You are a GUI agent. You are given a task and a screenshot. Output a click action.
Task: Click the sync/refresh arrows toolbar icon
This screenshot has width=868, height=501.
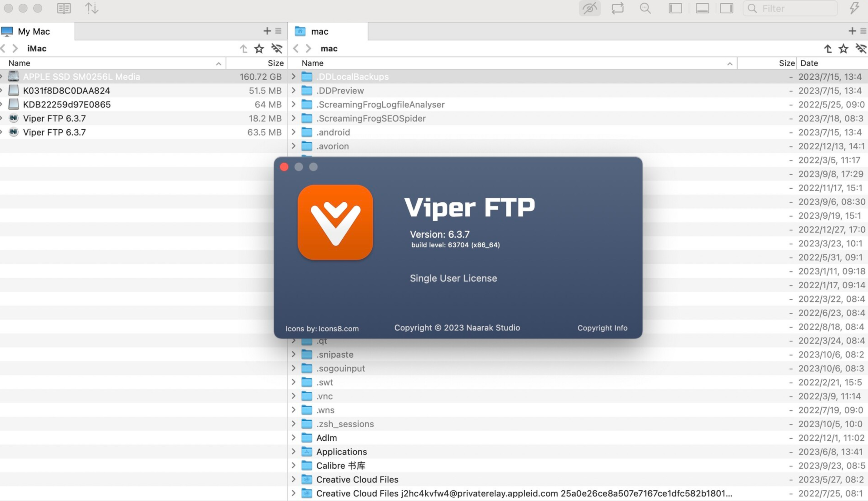tap(617, 8)
